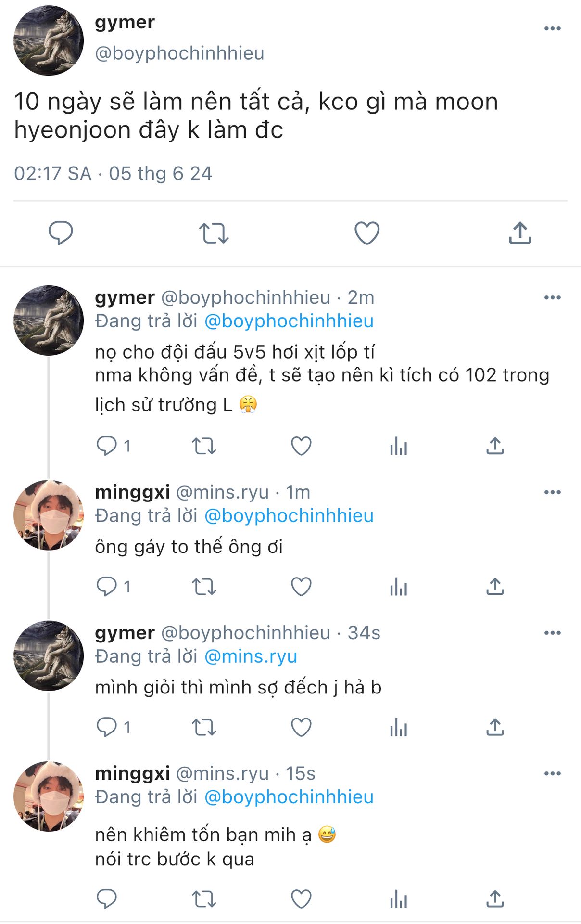Open more options on main tweet
Image resolution: width=581 pixels, height=924 pixels.
pos(552,29)
